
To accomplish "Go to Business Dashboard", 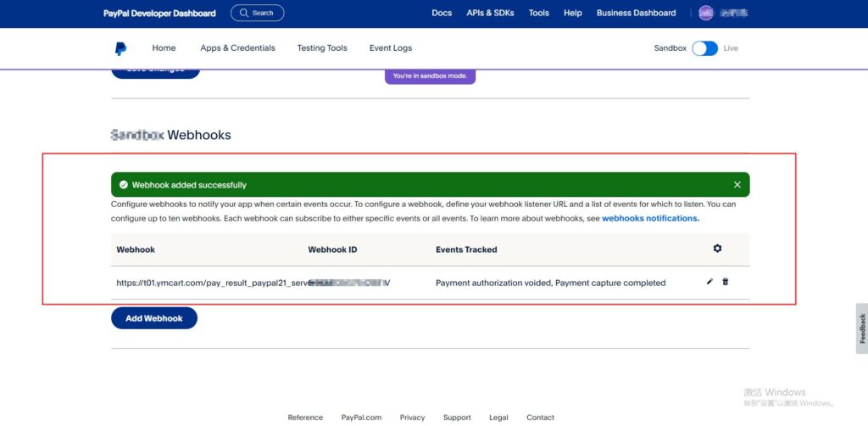I will [x=636, y=13].
